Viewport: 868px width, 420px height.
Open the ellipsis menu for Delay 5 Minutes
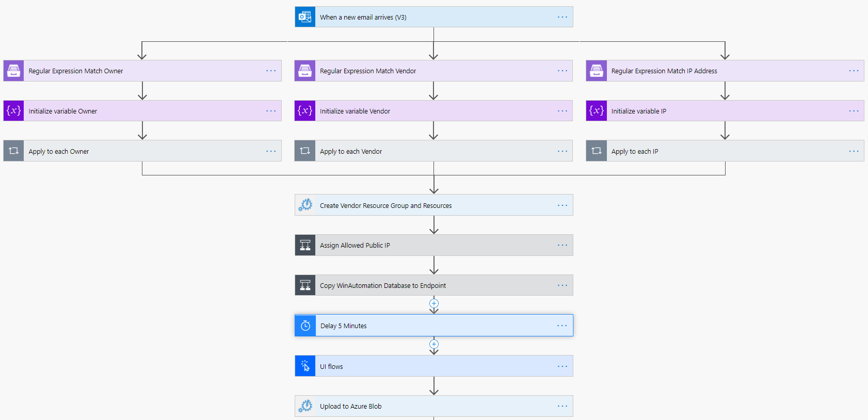(x=562, y=326)
